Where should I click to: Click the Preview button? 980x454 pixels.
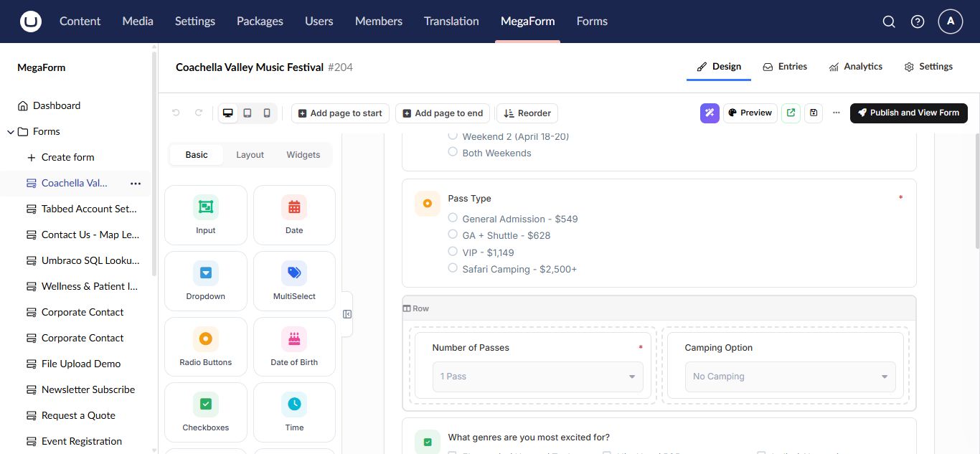point(750,113)
